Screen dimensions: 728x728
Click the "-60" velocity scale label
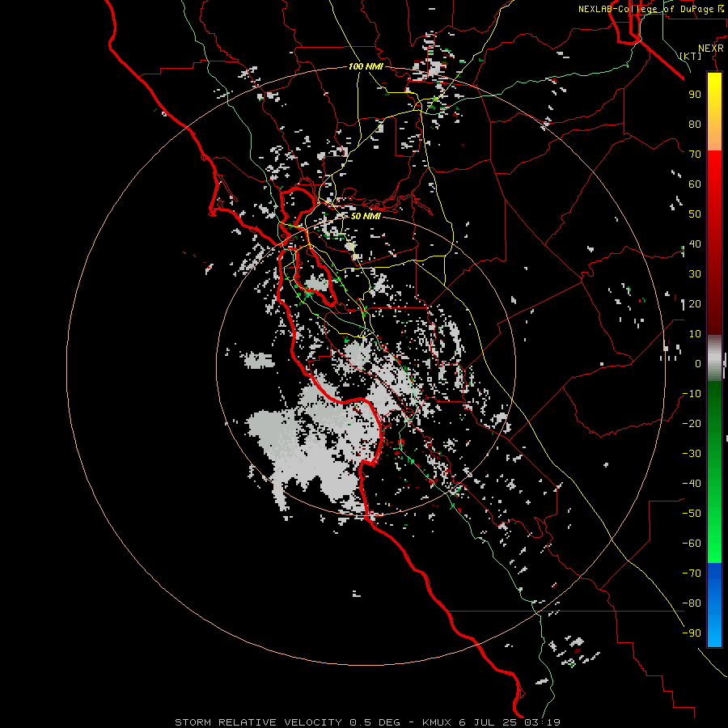[x=692, y=544]
